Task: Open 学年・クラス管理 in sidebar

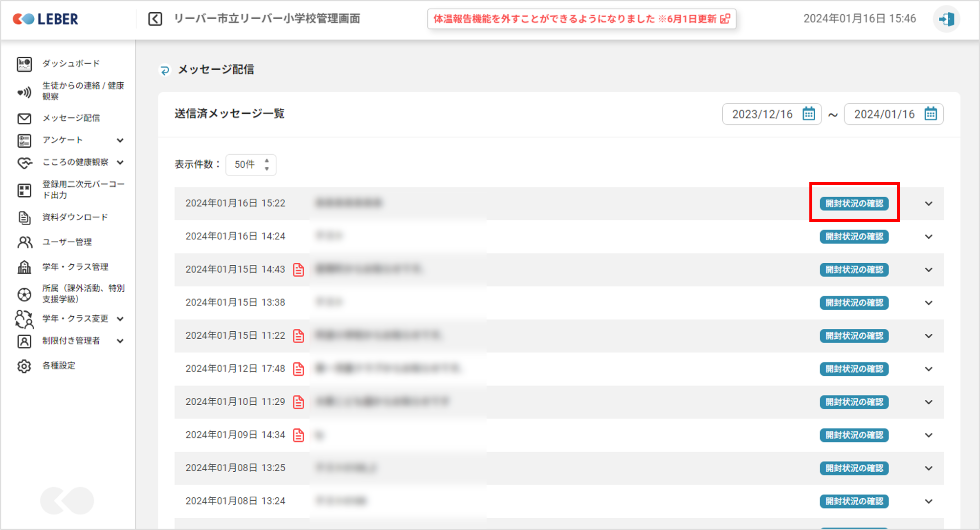Action: pos(75,267)
